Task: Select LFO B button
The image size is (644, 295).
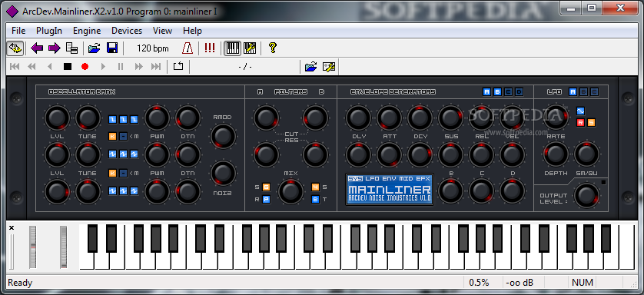Action: 583,92
